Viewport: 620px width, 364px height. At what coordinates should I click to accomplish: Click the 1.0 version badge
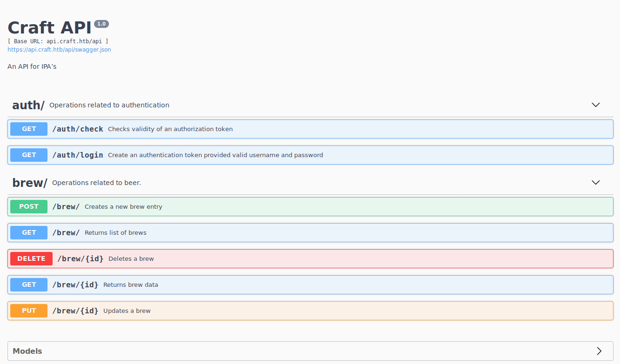tap(101, 24)
